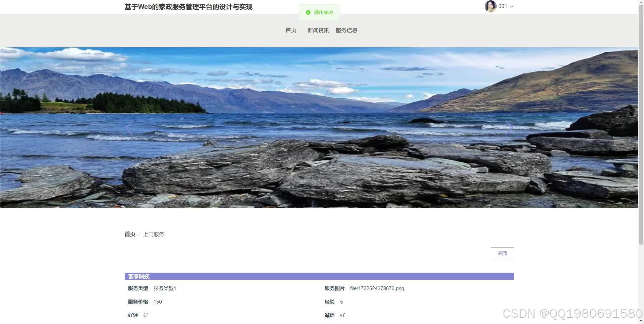
Task: Click the service image filename file/1732524378670.png
Action: point(377,288)
